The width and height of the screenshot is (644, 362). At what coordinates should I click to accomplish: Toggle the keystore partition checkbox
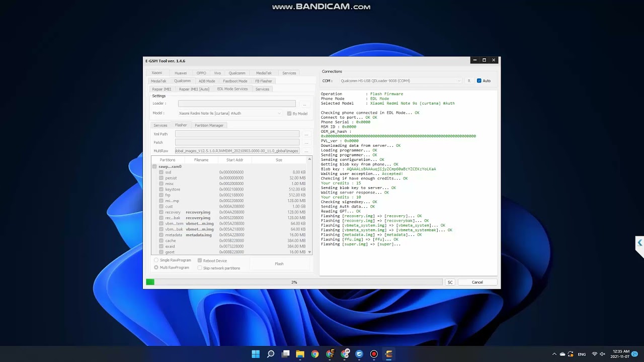point(161,190)
